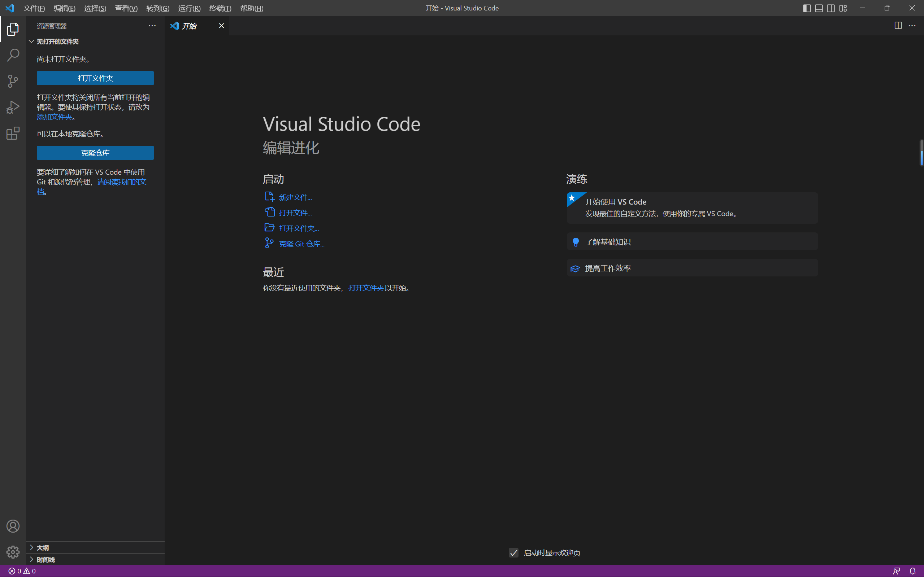924x577 pixels.
Task: Click the 新建文件... link
Action: pos(295,197)
